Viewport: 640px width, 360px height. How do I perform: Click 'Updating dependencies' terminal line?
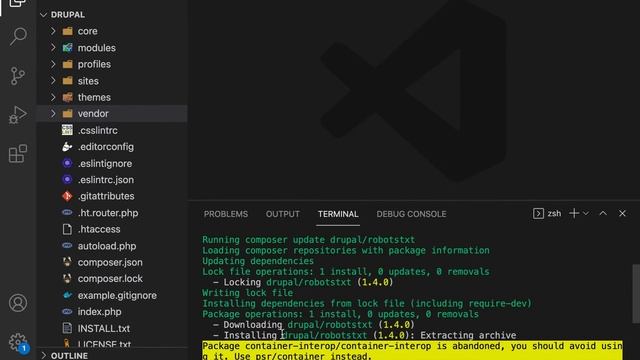[x=258, y=261]
